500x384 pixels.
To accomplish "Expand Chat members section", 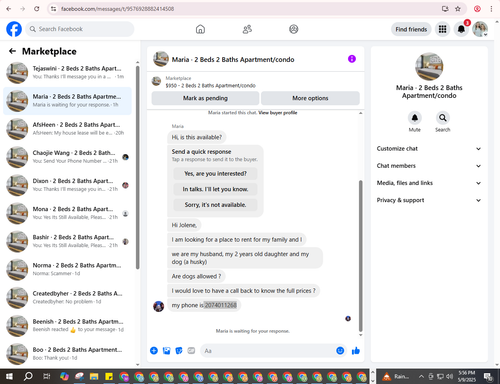I will click(429, 166).
